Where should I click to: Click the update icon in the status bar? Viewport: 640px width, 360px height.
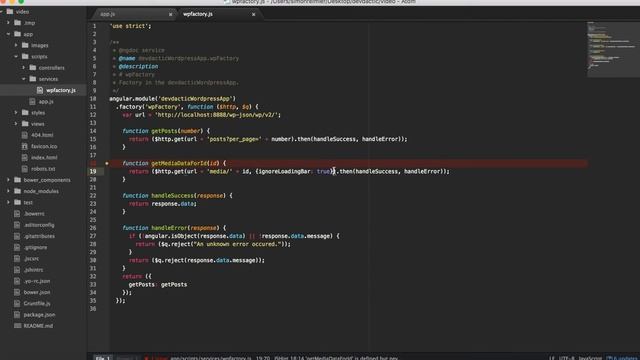click(609, 358)
